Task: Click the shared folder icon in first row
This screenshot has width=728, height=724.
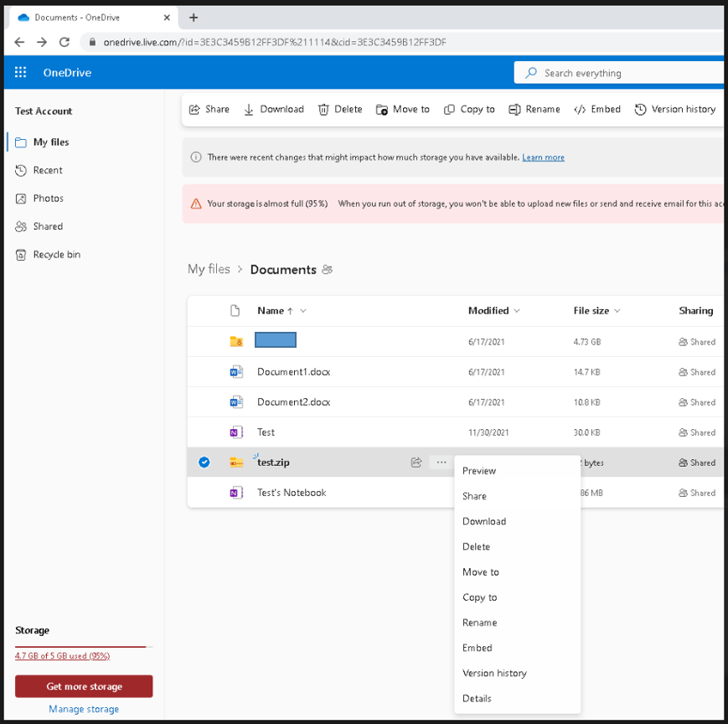Action: pos(236,342)
